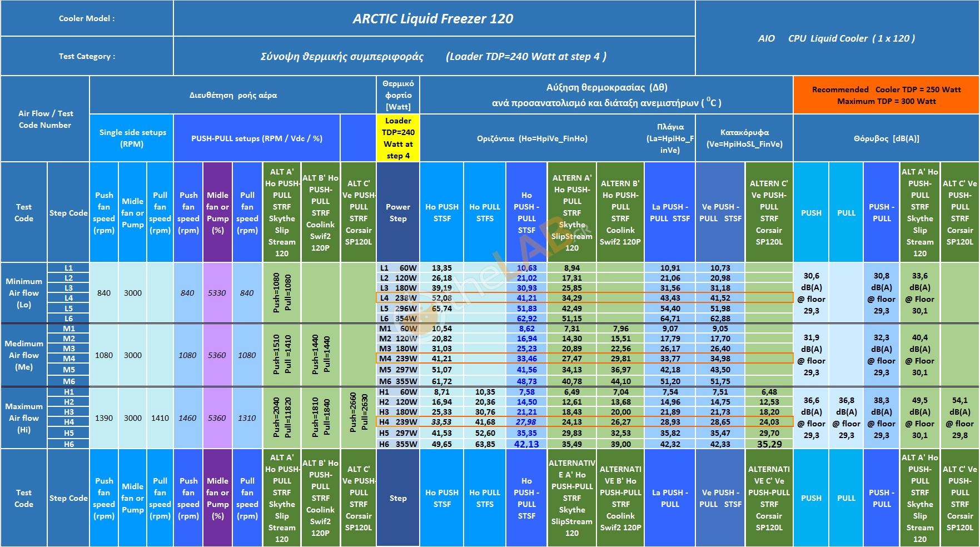
Task: Select the value "24,03" in row H4
Action: 769,422
